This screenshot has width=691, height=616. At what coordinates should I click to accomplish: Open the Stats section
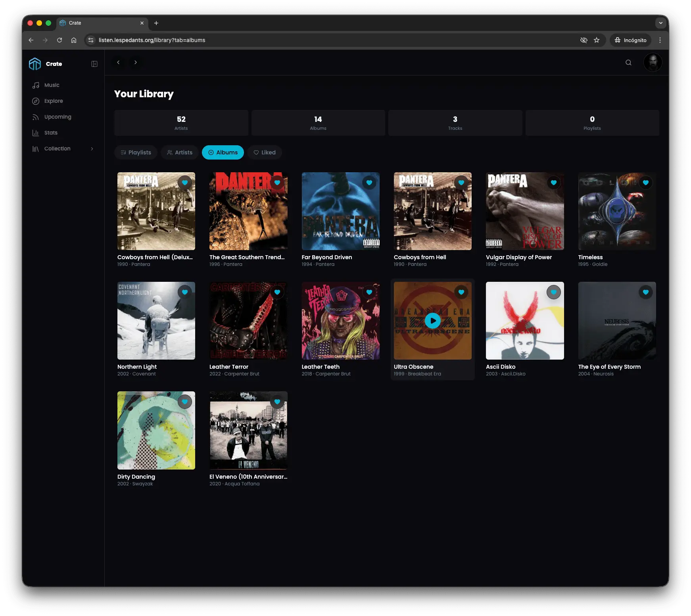pyautogui.click(x=51, y=133)
